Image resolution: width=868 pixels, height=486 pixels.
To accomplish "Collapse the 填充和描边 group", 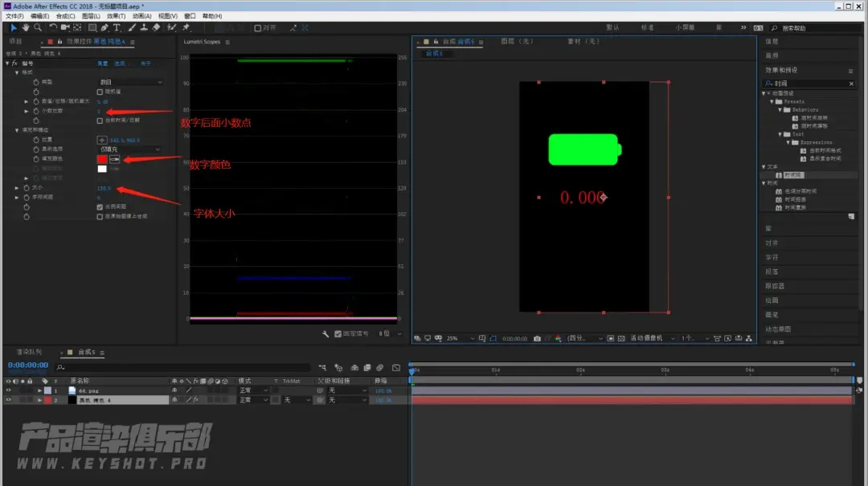I will tap(17, 130).
